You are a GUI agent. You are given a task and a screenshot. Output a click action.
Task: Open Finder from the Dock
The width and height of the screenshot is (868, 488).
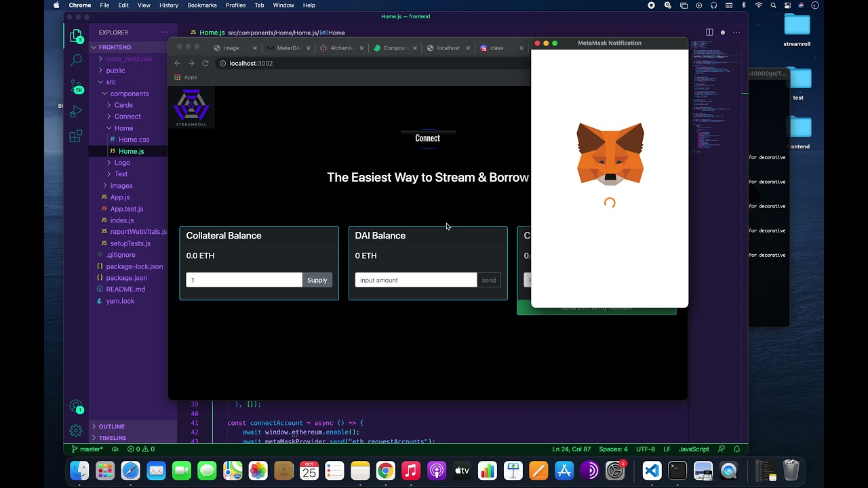(x=79, y=470)
